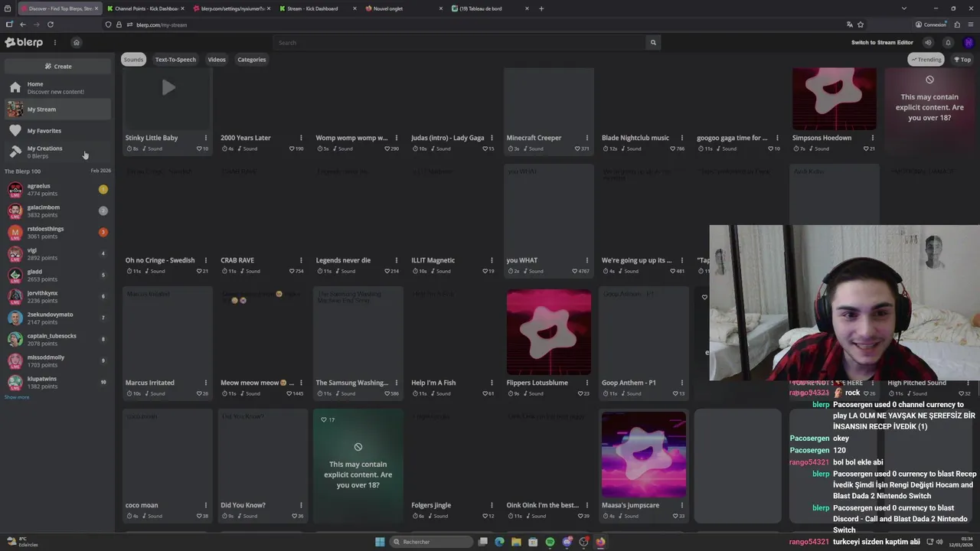Open options for Goop Anthem - P1
This screenshot has height=551, width=980.
681,383
